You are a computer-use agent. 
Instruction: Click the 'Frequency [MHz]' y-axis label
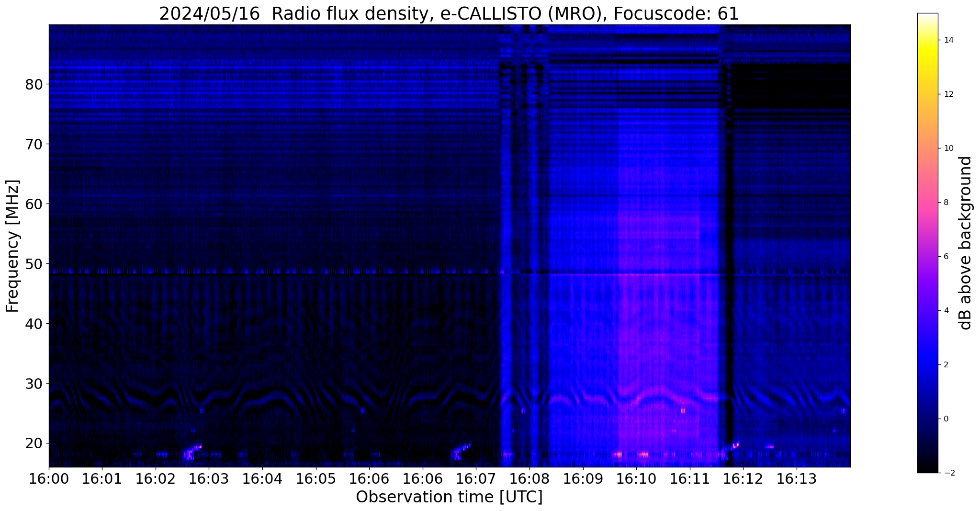pos(12,246)
